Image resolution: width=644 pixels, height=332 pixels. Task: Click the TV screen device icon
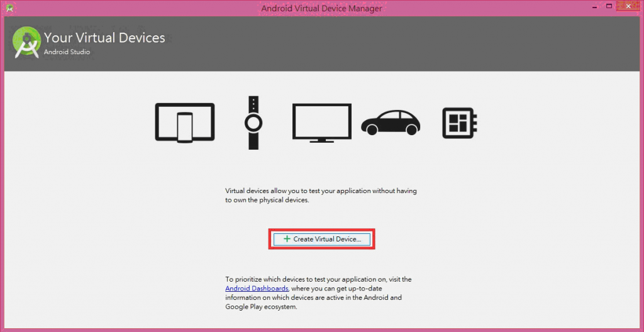tap(321, 123)
